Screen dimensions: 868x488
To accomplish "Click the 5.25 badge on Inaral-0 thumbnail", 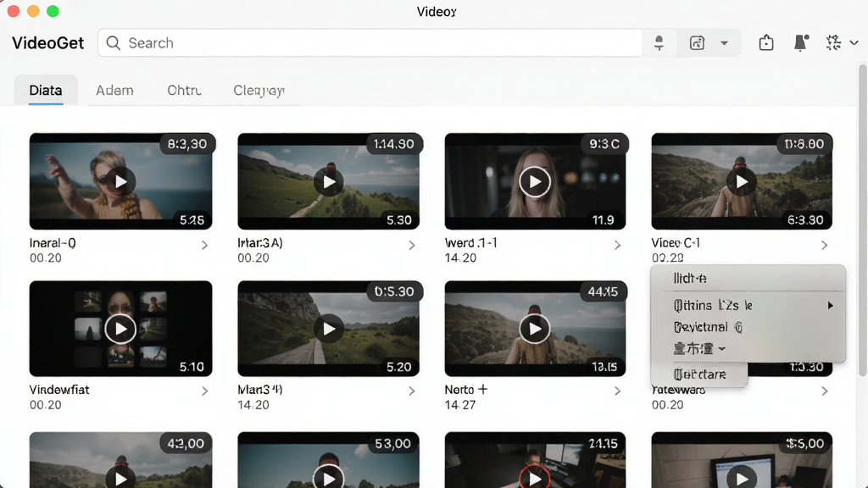I will tap(192, 220).
